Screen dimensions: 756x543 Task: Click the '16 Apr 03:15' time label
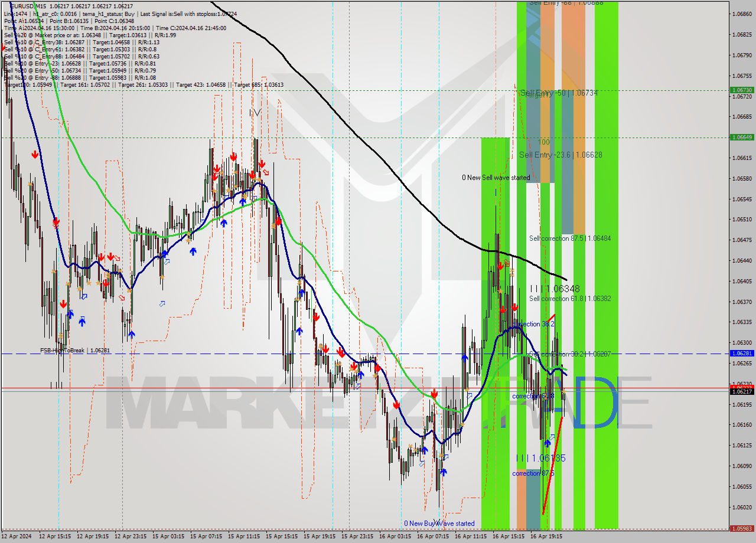(395, 537)
